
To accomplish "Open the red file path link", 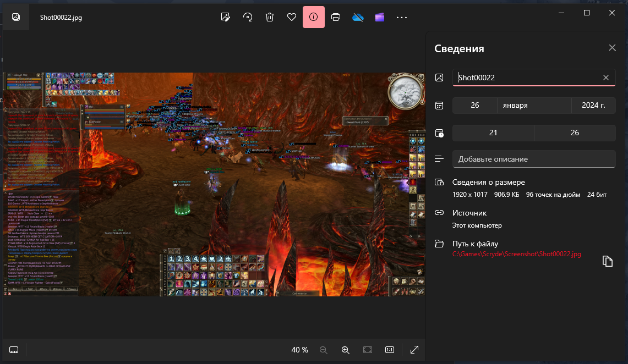I will (516, 254).
